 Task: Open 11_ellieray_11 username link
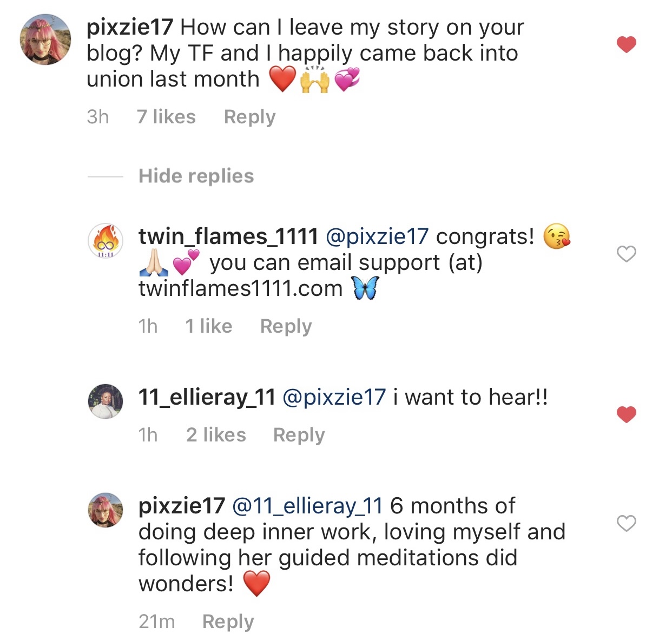[207, 398]
